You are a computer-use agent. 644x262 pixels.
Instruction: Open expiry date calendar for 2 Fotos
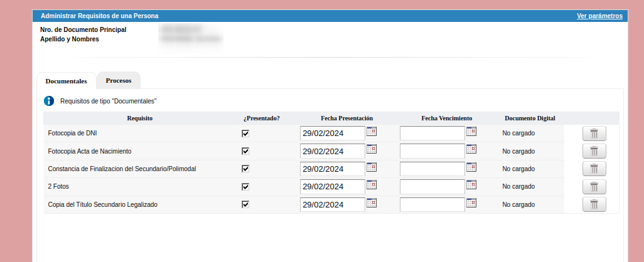tap(471, 184)
